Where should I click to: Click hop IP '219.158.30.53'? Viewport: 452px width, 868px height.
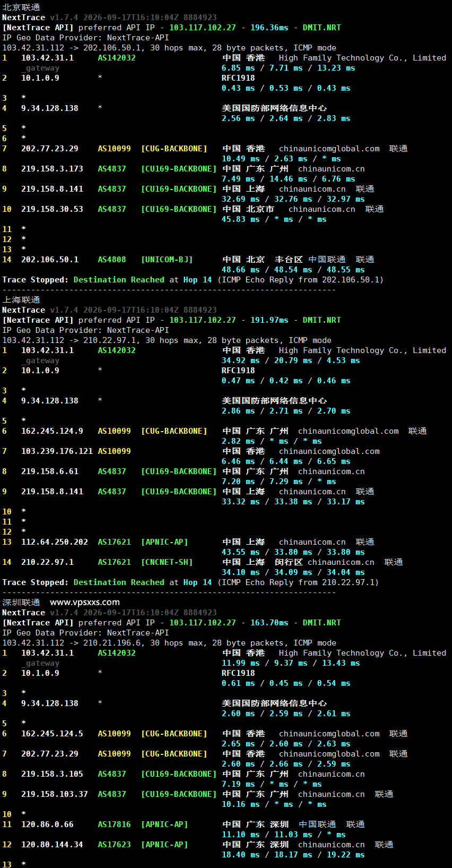click(52, 209)
